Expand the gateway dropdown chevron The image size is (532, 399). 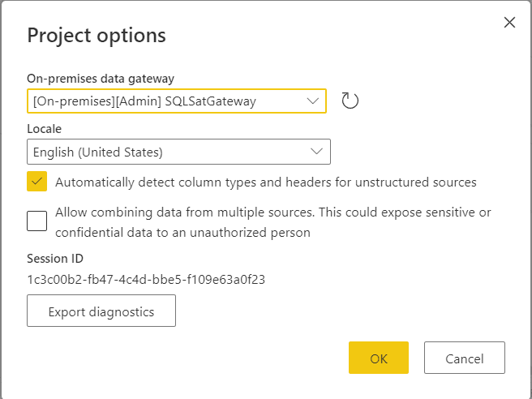click(x=312, y=101)
